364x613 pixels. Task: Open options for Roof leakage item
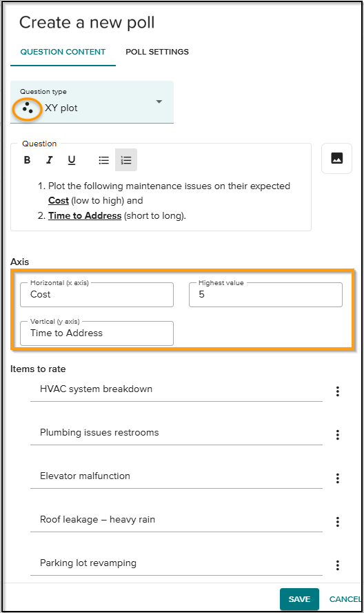click(x=337, y=521)
